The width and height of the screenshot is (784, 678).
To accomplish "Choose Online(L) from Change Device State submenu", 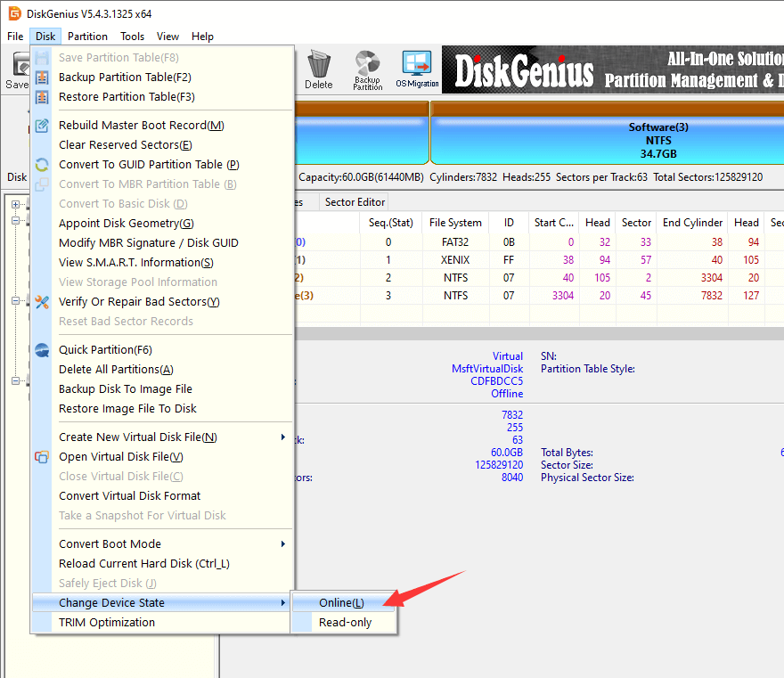I will (341, 603).
